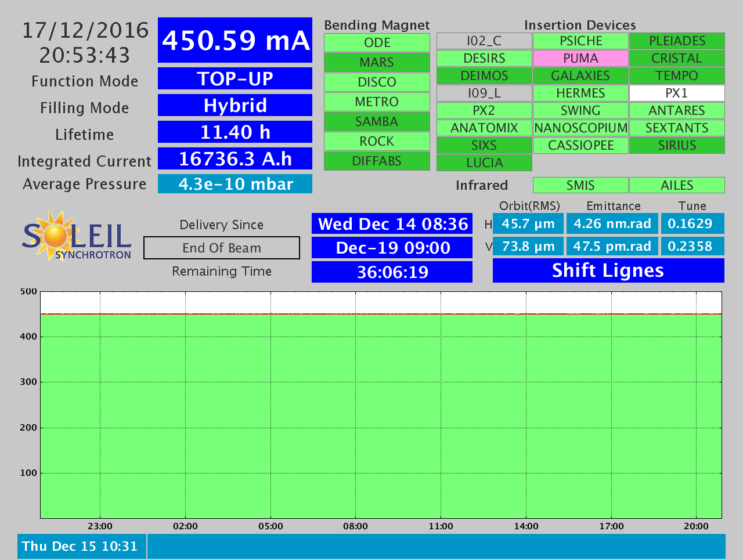Click the 73.8 µm vertical orbit value
This screenshot has width=743, height=560.
coord(528,246)
